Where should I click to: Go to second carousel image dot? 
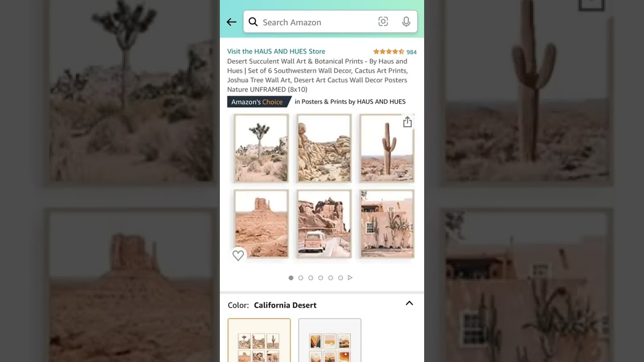point(301,278)
